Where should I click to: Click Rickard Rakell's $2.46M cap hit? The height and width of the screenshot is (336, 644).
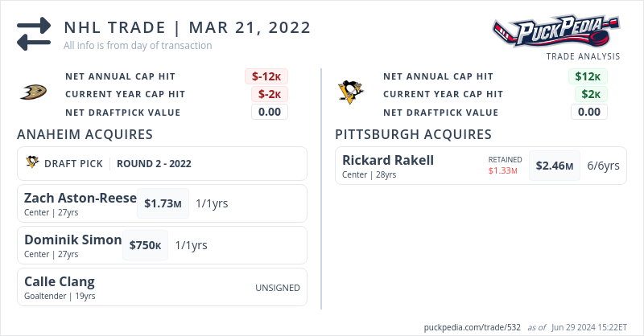point(555,166)
